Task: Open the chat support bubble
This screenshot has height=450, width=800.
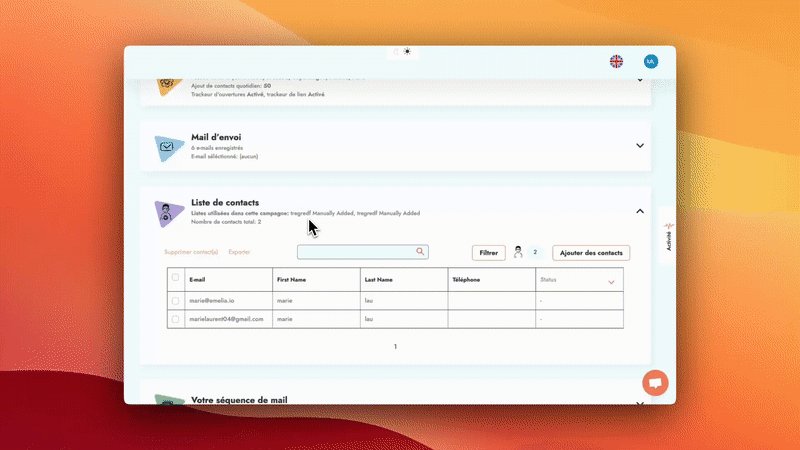Action: 655,383
